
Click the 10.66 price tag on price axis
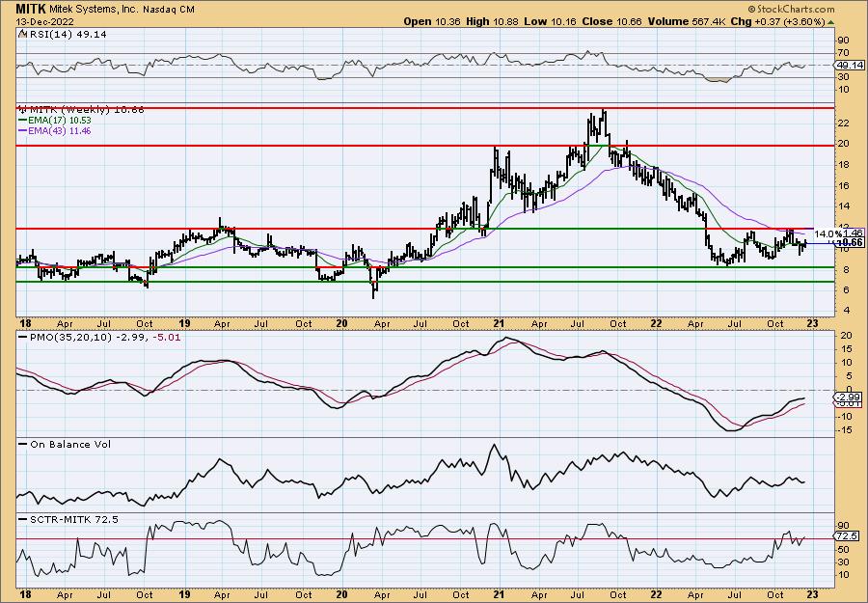850,242
